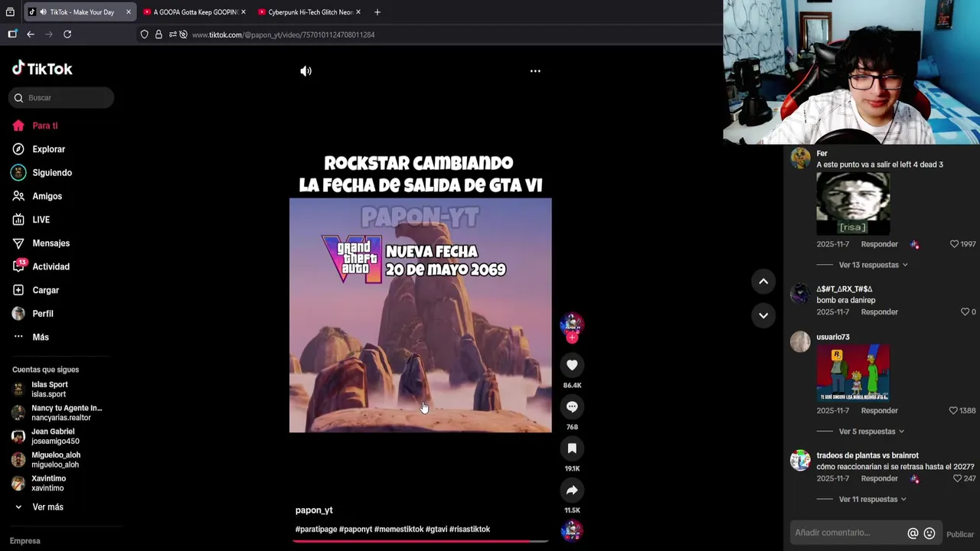Screen dimensions: 980x551
Task: Open the emoji picker in comment box
Action: click(x=929, y=533)
